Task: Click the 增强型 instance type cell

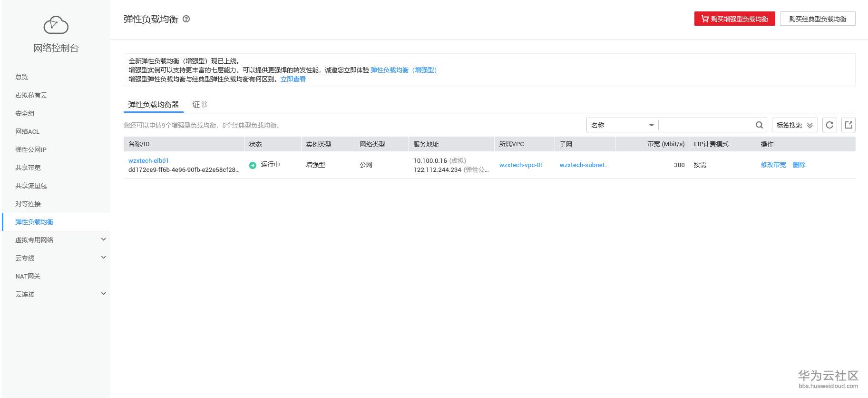Action: [315, 165]
